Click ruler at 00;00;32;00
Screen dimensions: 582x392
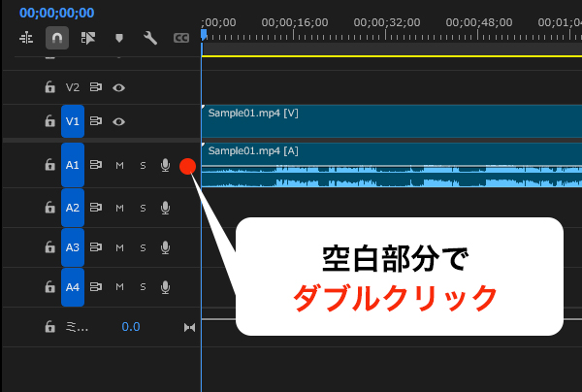click(x=387, y=22)
